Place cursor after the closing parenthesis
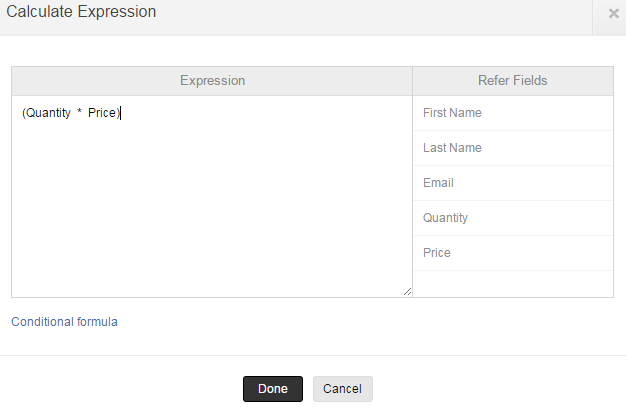Viewport: 626px width, 407px height. (x=121, y=113)
